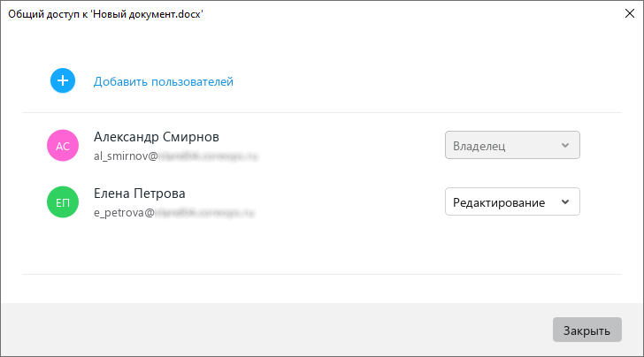Open the 'Добавить пользователей' link
Image resolution: width=644 pixels, height=357 pixels.
tap(164, 81)
